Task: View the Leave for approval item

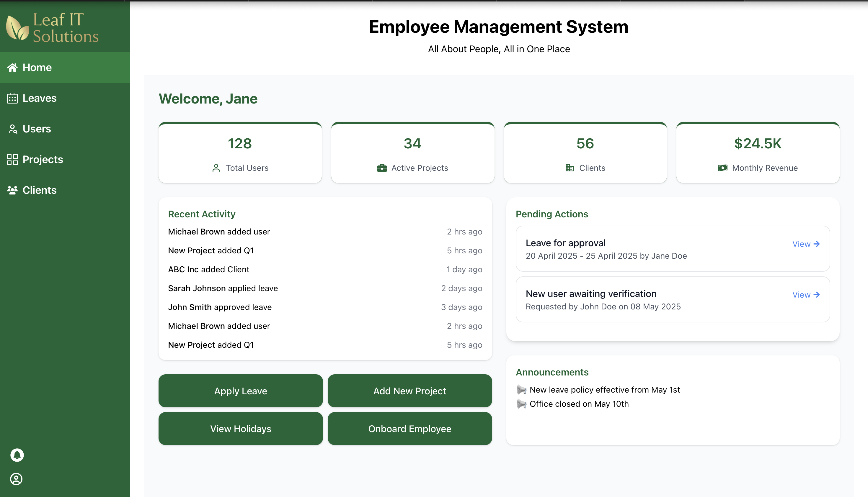Action: pyautogui.click(x=805, y=244)
